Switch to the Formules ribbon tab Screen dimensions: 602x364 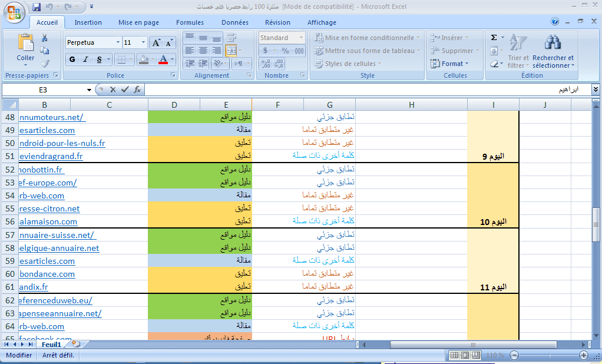click(190, 22)
